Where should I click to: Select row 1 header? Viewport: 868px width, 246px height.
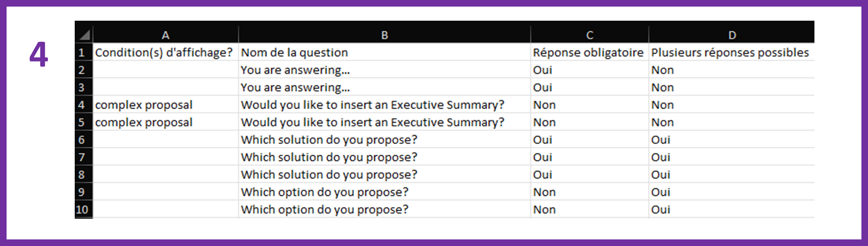point(82,52)
